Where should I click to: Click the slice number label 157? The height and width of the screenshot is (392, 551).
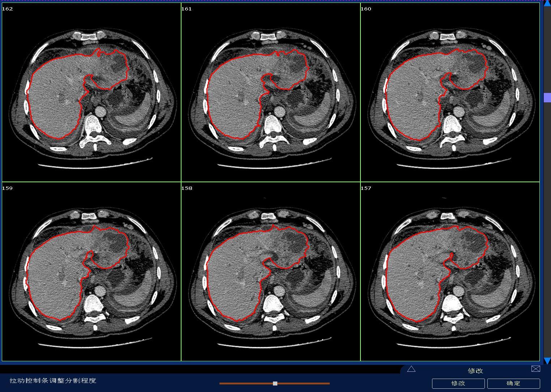(x=366, y=188)
